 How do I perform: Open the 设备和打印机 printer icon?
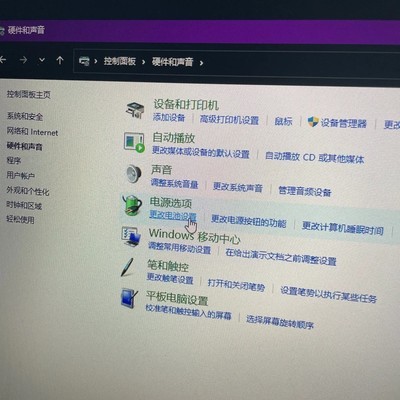pyautogui.click(x=135, y=110)
